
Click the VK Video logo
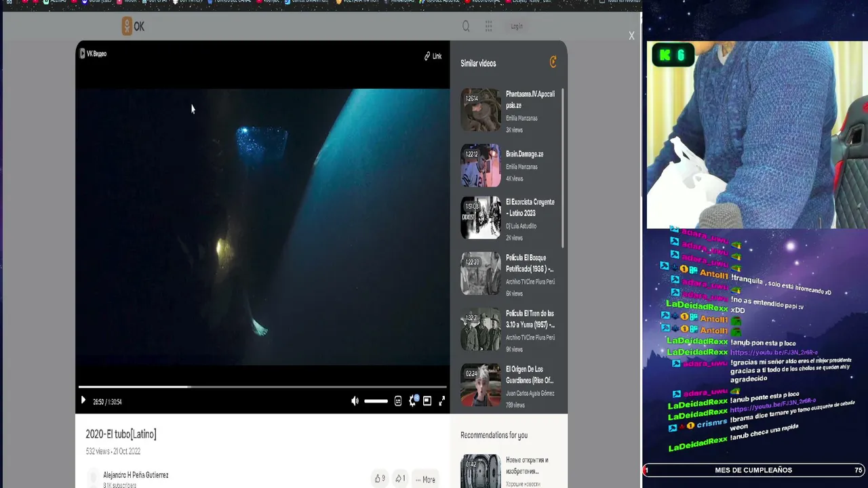point(93,54)
